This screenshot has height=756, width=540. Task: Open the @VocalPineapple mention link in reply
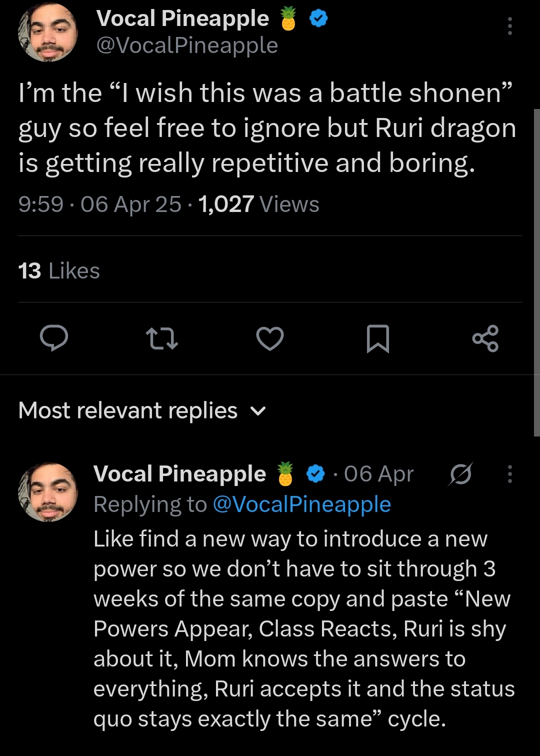(x=301, y=504)
